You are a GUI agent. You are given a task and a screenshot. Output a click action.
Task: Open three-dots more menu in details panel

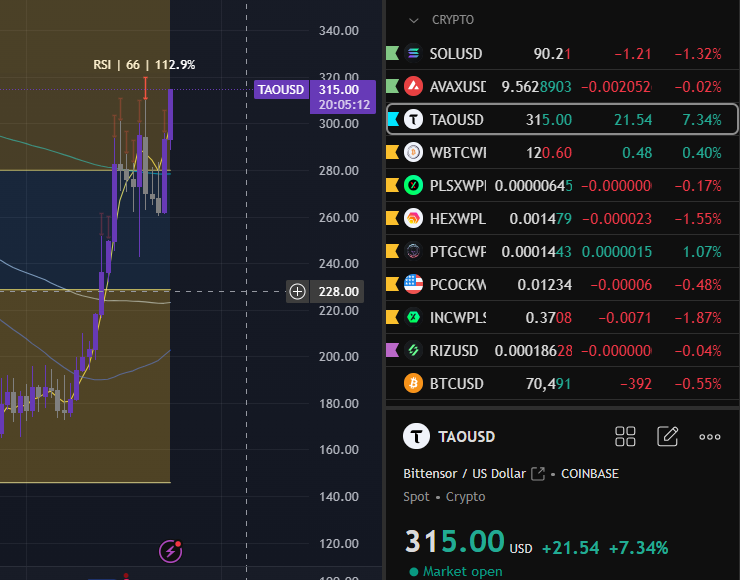click(710, 437)
